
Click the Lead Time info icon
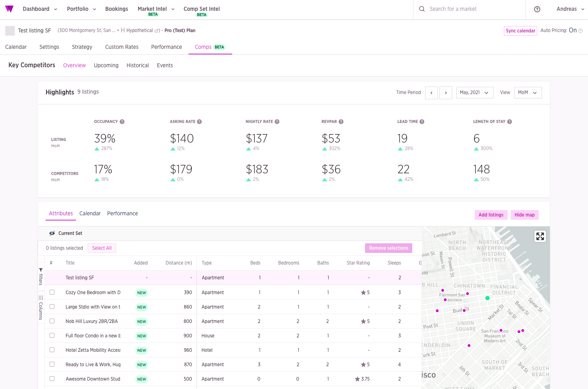(422, 122)
